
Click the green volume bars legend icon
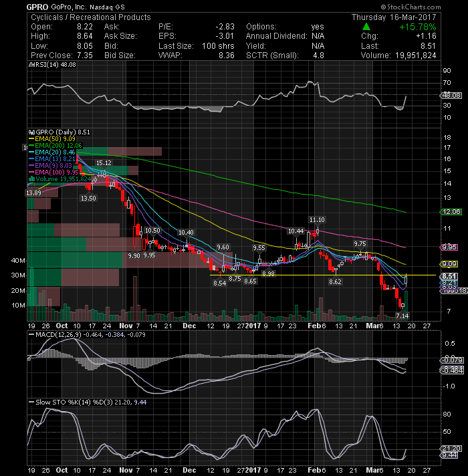click(31, 178)
